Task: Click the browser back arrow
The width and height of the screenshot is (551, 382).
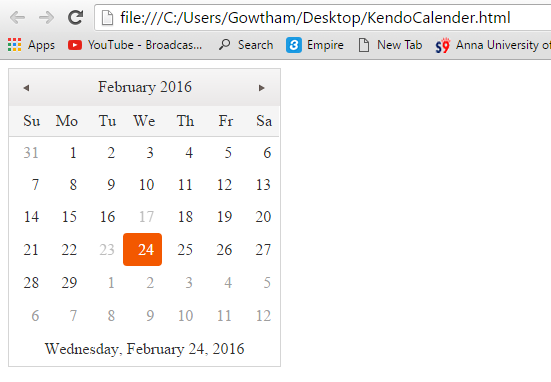Action: tap(18, 18)
